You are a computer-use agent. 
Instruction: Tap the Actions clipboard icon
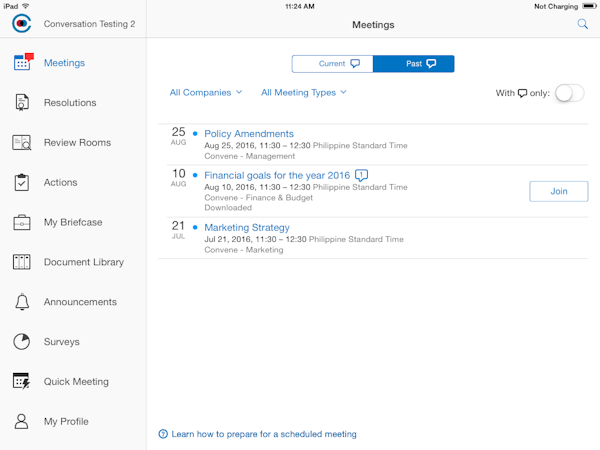(22, 182)
